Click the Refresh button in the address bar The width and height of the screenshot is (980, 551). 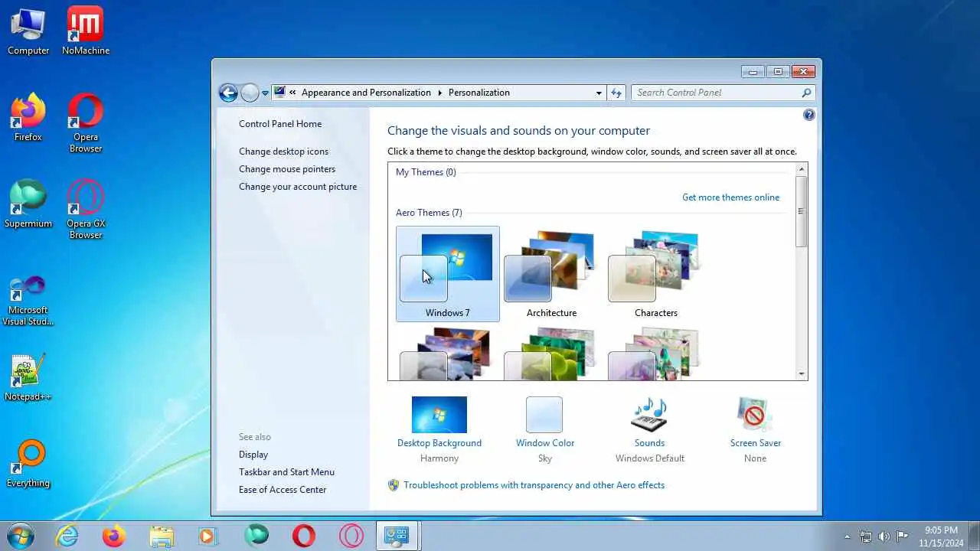(x=616, y=93)
